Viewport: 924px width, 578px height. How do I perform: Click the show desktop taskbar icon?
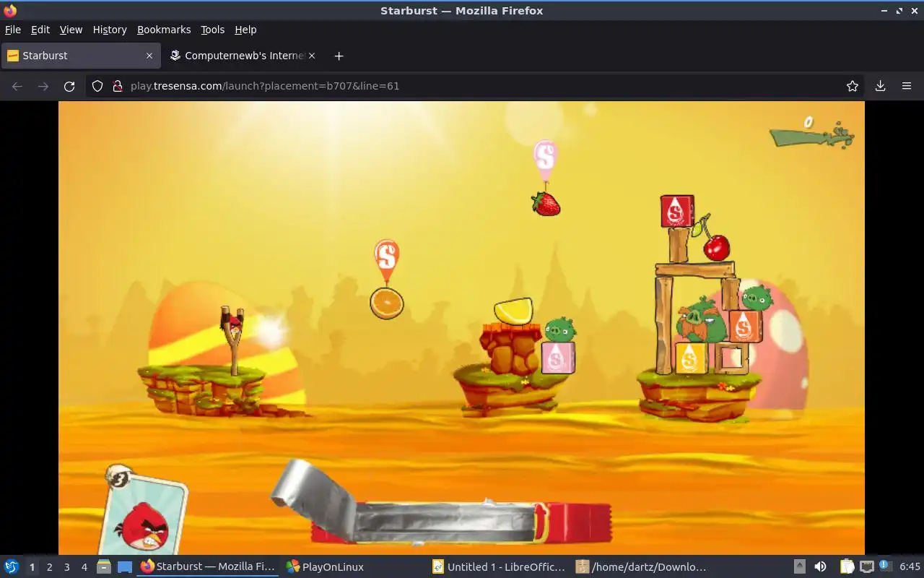125,567
